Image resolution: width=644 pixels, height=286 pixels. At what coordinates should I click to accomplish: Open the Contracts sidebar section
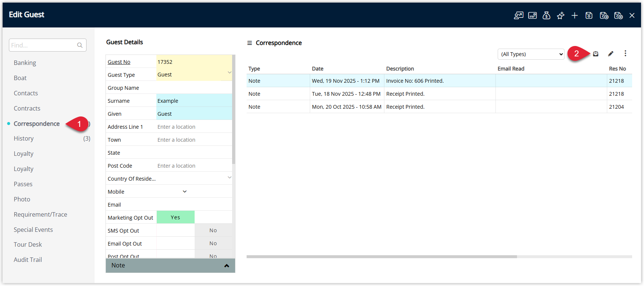click(27, 108)
